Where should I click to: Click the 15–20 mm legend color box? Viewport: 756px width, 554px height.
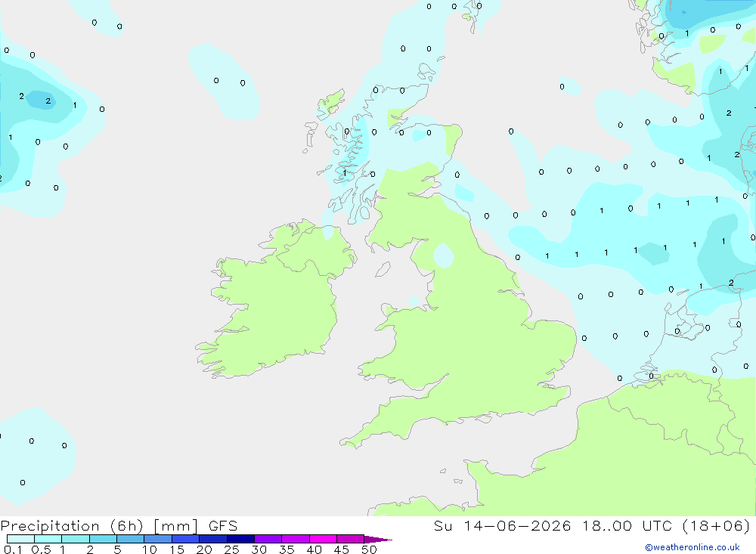coord(185,539)
